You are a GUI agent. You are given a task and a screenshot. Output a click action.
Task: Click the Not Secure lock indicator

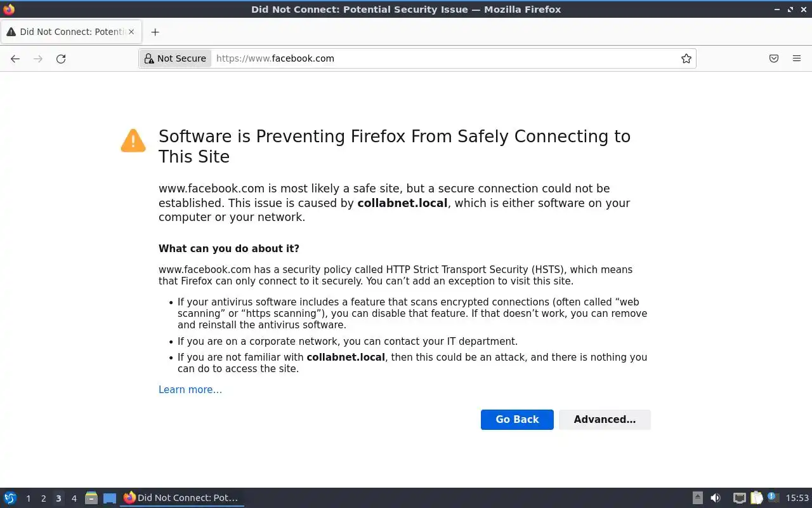[176, 58]
